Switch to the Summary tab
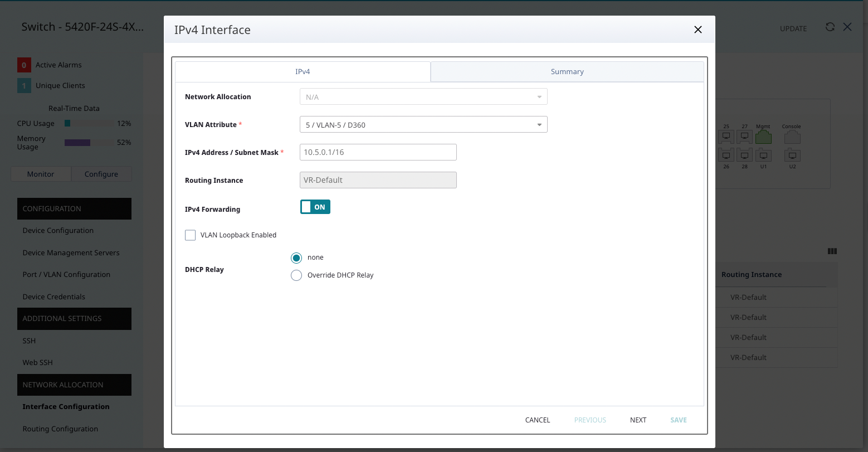The image size is (868, 452). tap(567, 72)
